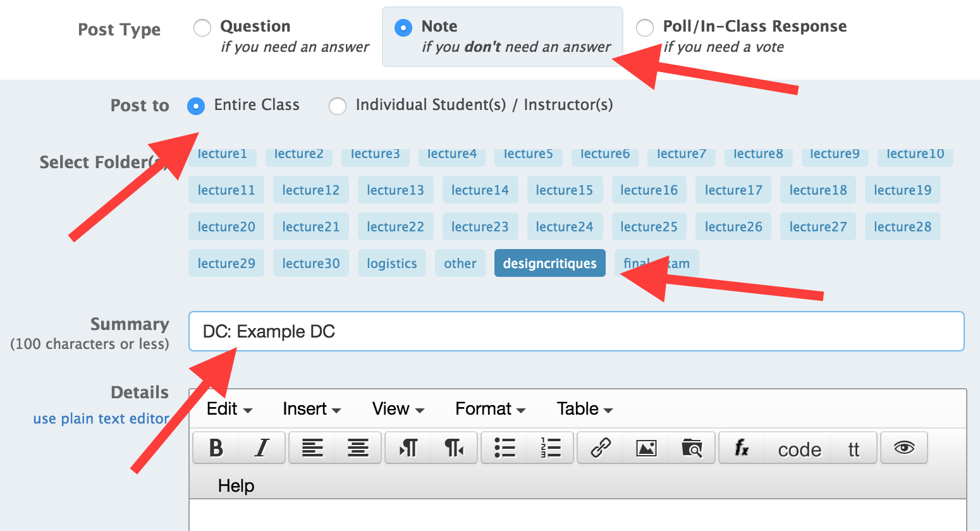Insert a numbered list
980x531 pixels.
click(x=551, y=448)
